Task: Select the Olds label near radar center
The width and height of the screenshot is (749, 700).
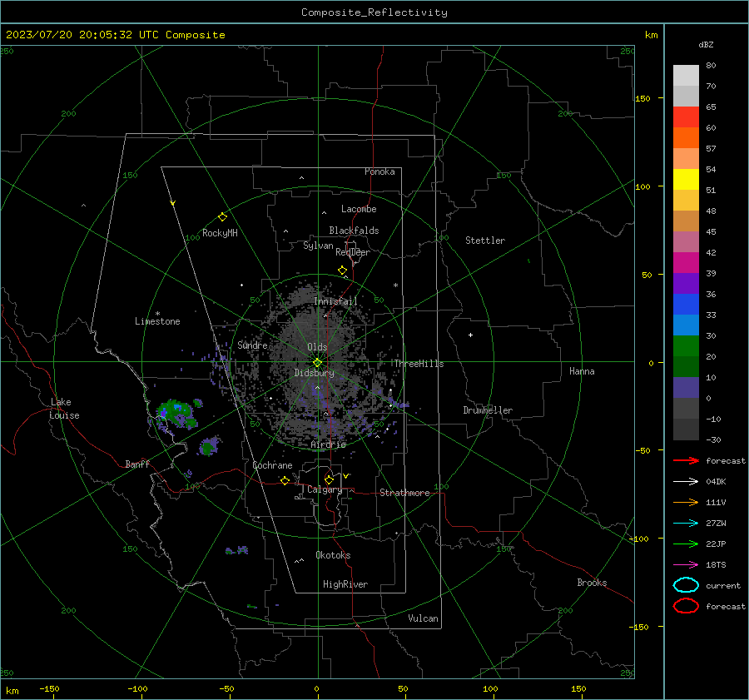Action: click(317, 347)
